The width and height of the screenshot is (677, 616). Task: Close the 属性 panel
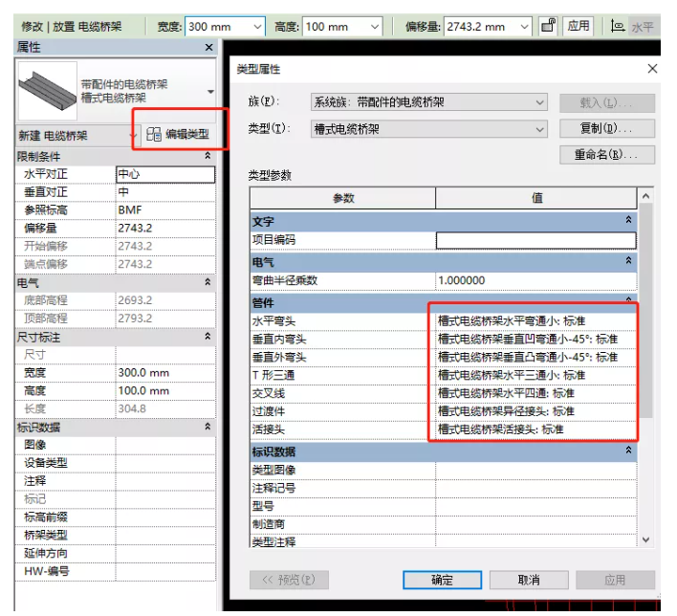point(209,47)
